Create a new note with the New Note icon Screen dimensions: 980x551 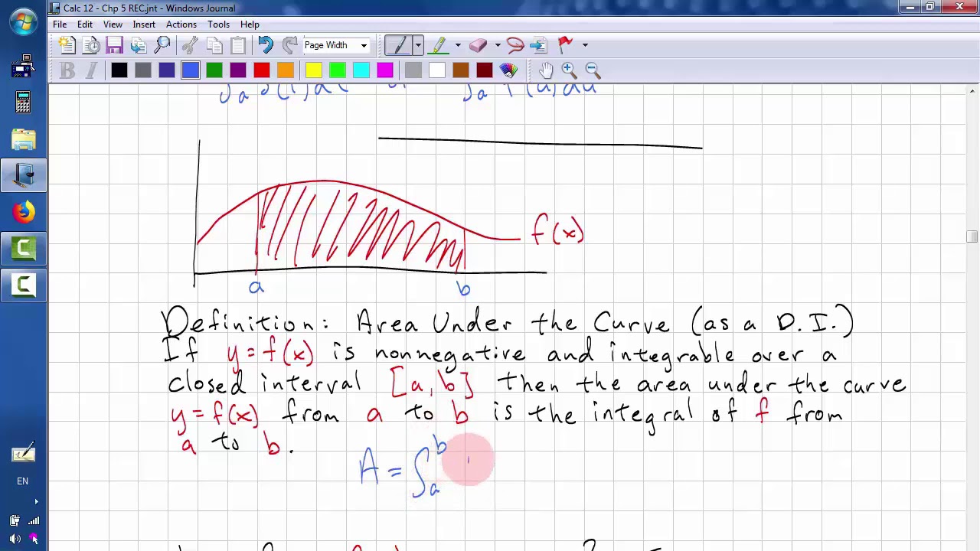point(67,45)
